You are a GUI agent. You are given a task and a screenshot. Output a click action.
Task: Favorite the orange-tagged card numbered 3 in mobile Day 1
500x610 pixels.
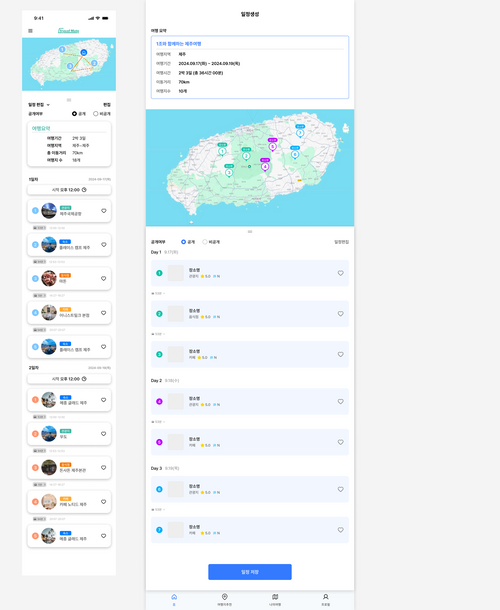(x=104, y=279)
